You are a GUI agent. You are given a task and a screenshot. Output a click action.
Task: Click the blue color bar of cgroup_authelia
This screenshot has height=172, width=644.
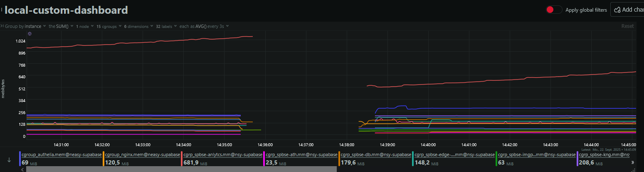coord(20,159)
